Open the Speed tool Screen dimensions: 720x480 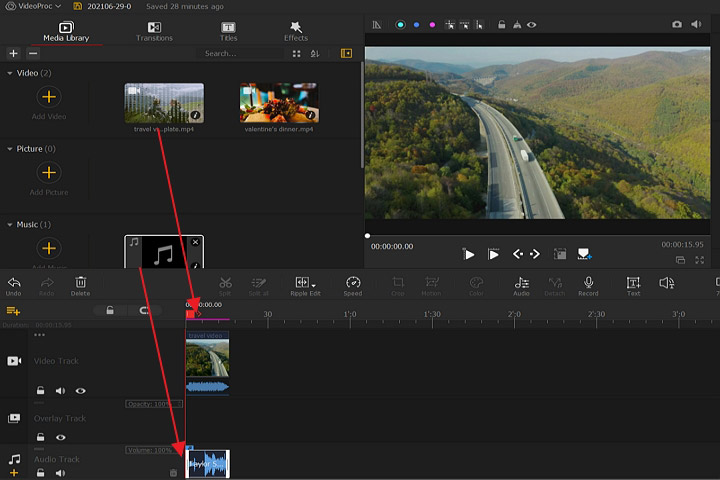(352, 284)
